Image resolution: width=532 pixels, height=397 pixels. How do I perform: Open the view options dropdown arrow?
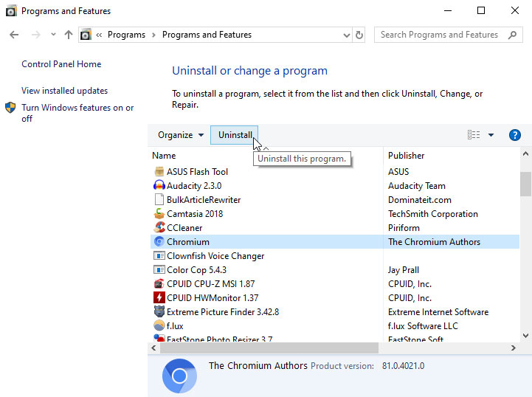[491, 135]
